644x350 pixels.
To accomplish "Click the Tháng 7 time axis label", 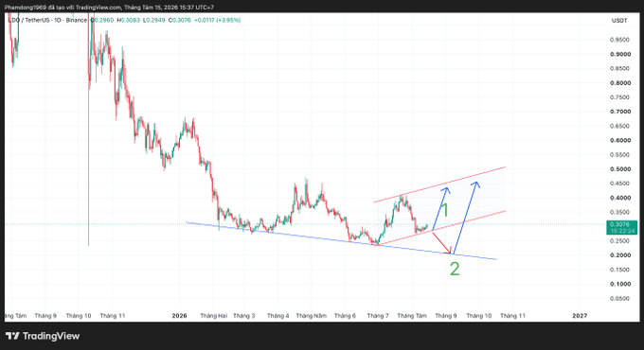I will (x=378, y=316).
